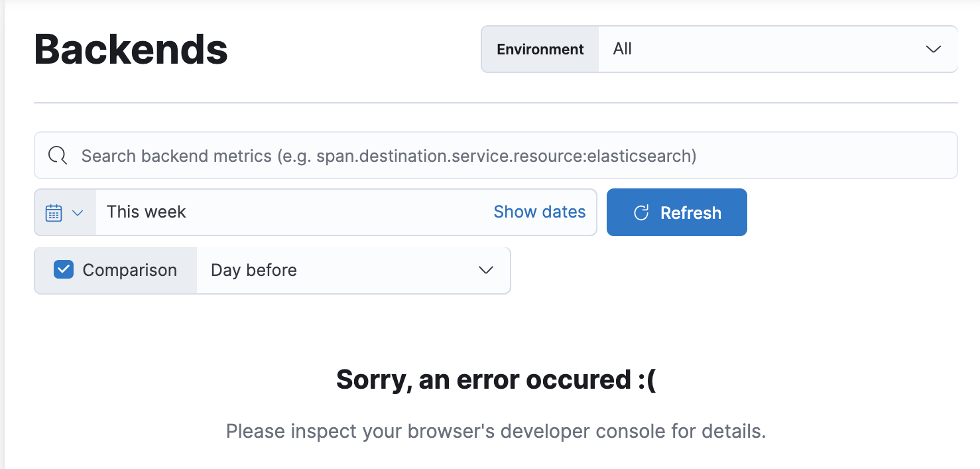
Task: Click the Refresh button
Action: click(x=676, y=212)
